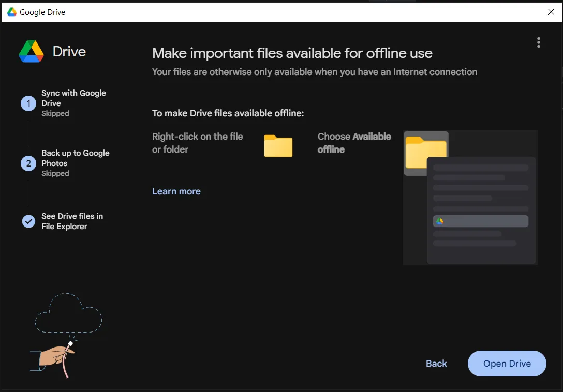The height and width of the screenshot is (392, 563).
Task: Click the small Google Drive title bar icon
Action: pos(11,12)
